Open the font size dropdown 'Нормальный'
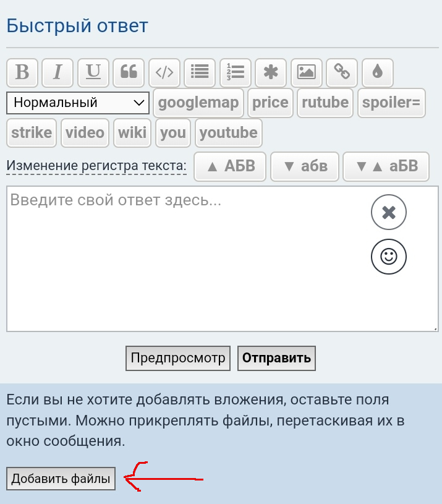 click(78, 103)
